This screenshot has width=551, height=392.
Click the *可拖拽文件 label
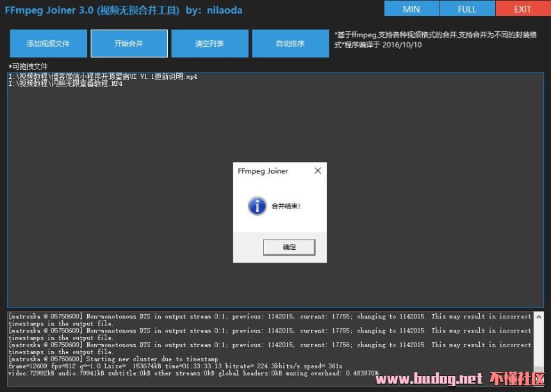coord(28,67)
